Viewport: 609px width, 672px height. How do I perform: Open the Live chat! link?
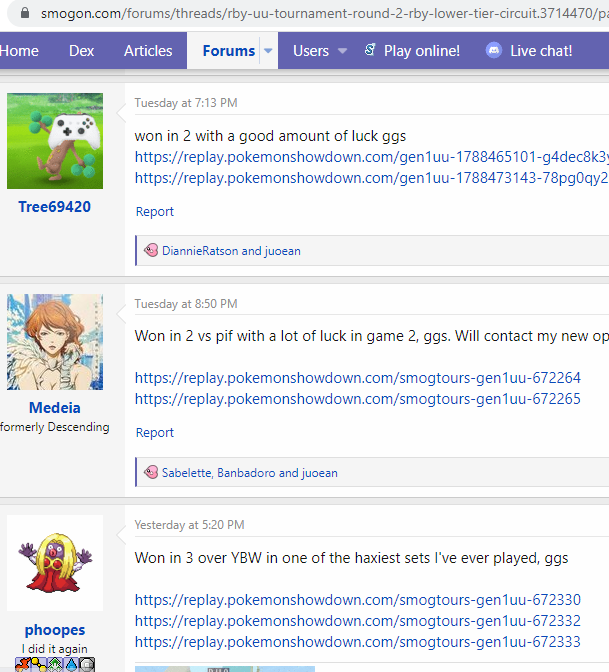click(x=541, y=51)
